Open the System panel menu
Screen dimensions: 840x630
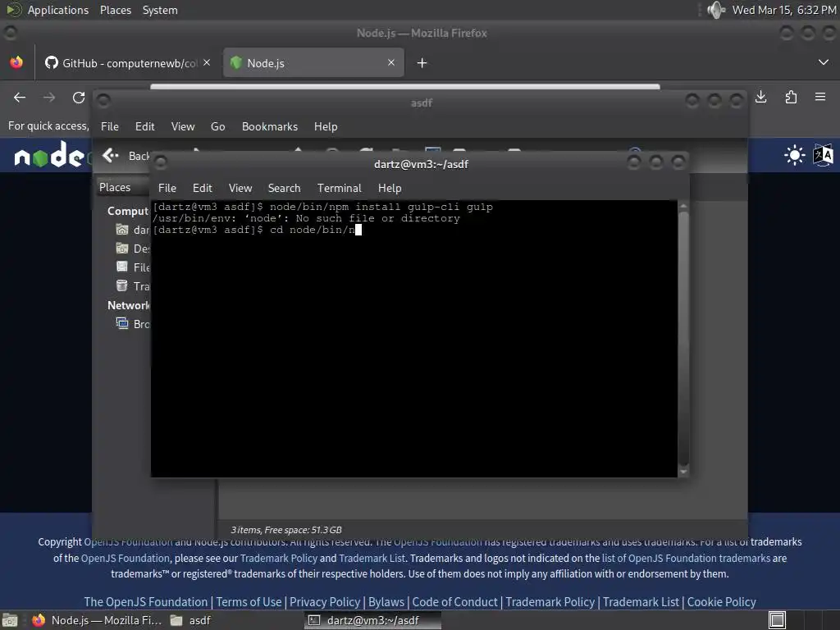(x=160, y=10)
